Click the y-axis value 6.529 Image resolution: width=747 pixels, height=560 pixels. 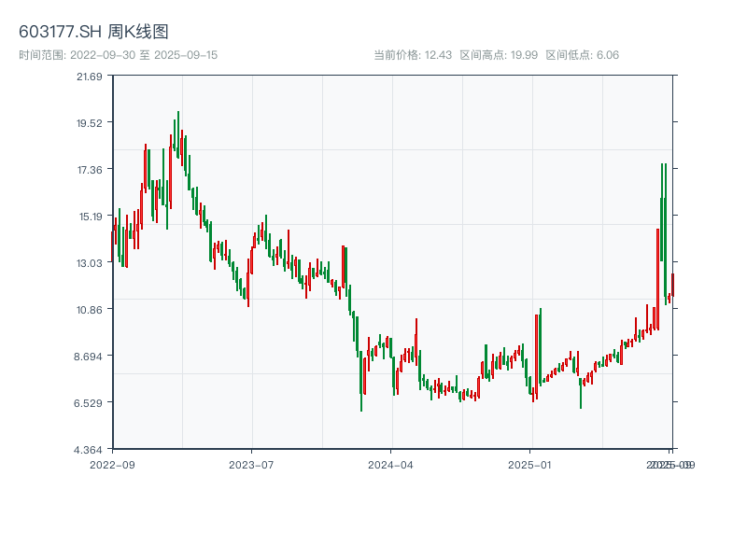[88, 403]
